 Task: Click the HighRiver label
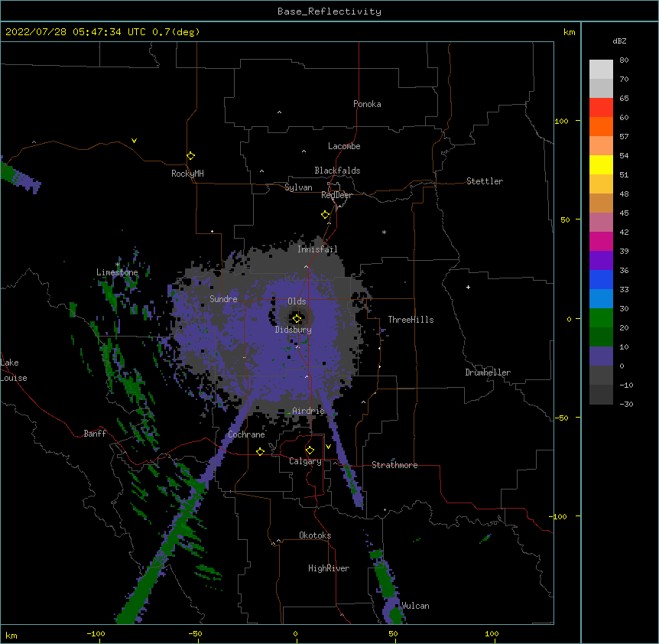tap(329, 568)
